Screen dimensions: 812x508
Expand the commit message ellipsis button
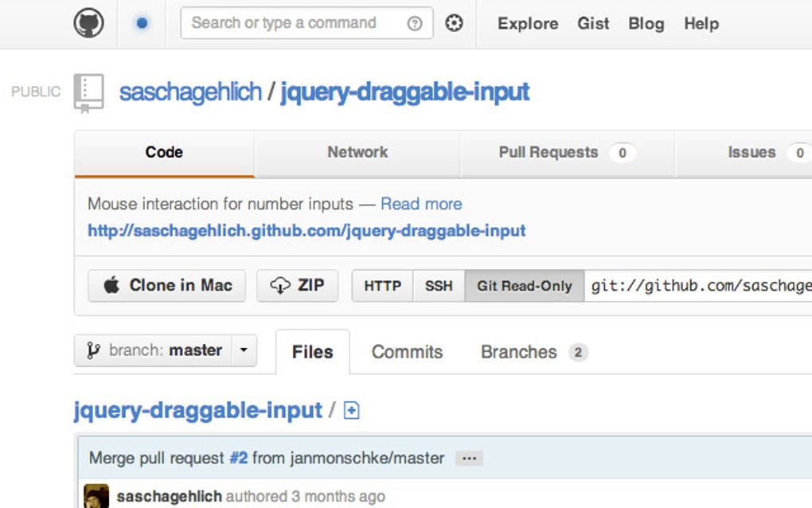(469, 459)
